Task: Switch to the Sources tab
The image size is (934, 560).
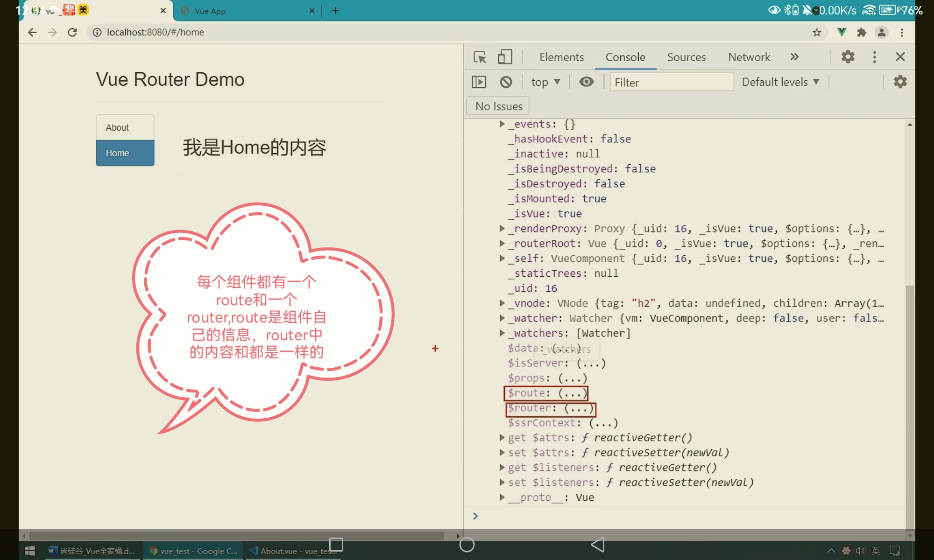Action: click(x=686, y=57)
